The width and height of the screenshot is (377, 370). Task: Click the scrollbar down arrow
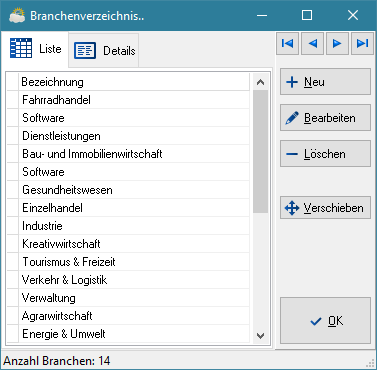click(261, 335)
